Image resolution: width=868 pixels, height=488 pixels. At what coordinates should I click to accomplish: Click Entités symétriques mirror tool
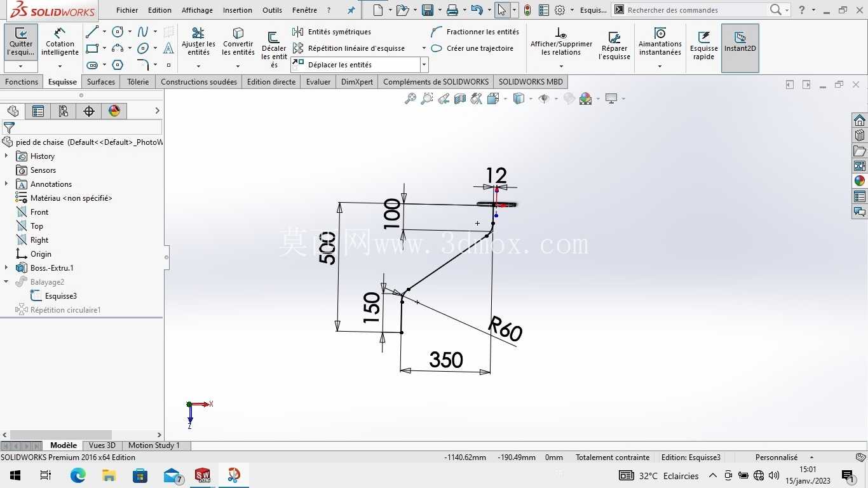tap(332, 32)
